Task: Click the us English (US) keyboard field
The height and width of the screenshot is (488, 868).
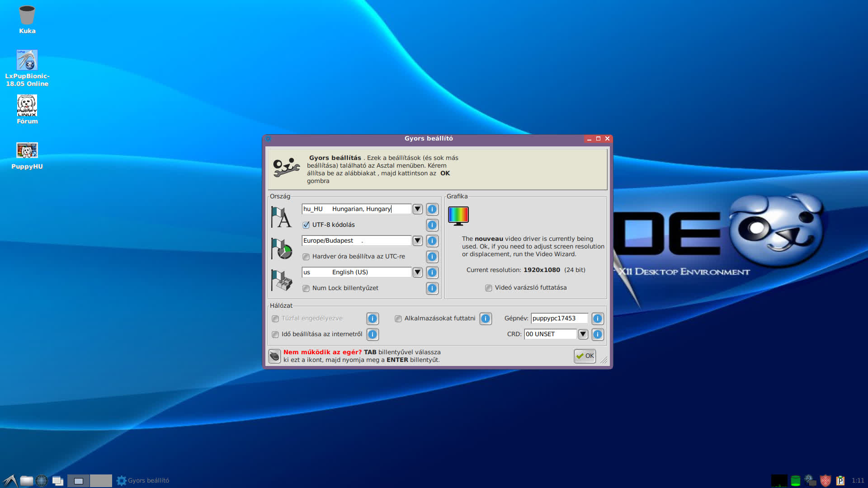Action: (356, 272)
